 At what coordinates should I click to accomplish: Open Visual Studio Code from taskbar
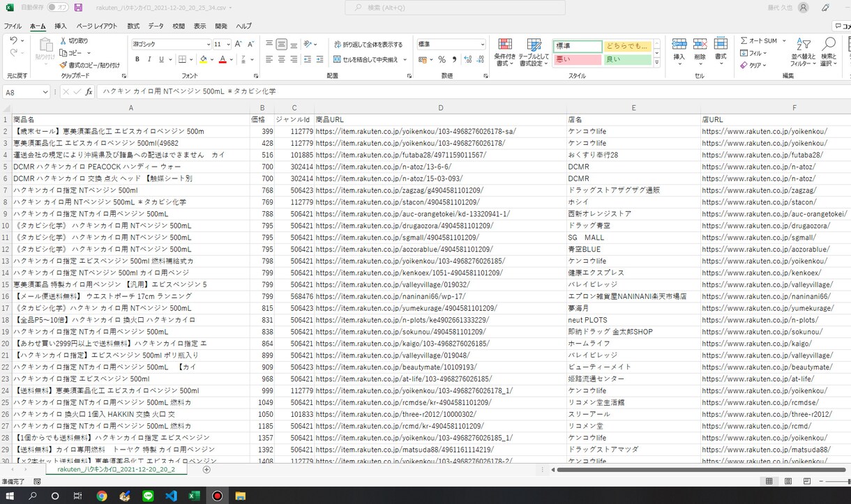[x=171, y=496]
